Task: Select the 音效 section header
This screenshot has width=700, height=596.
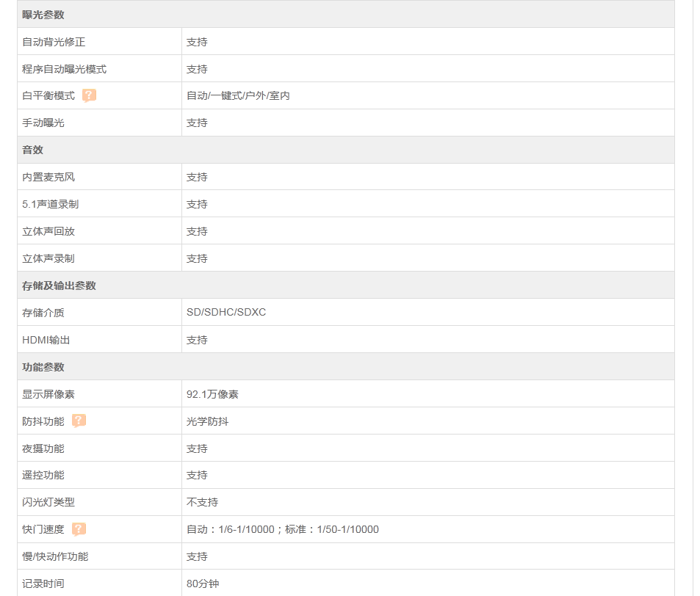Action: 346,150
